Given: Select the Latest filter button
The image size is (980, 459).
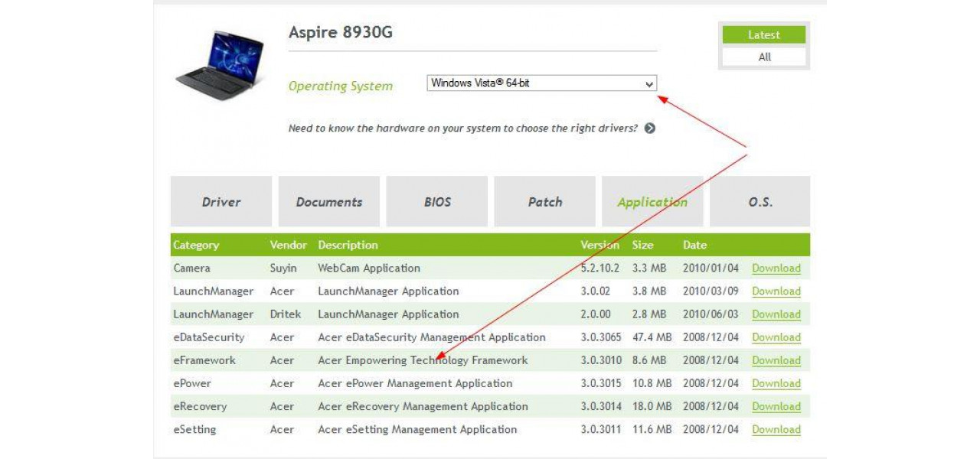Looking at the screenshot, I should coord(764,34).
